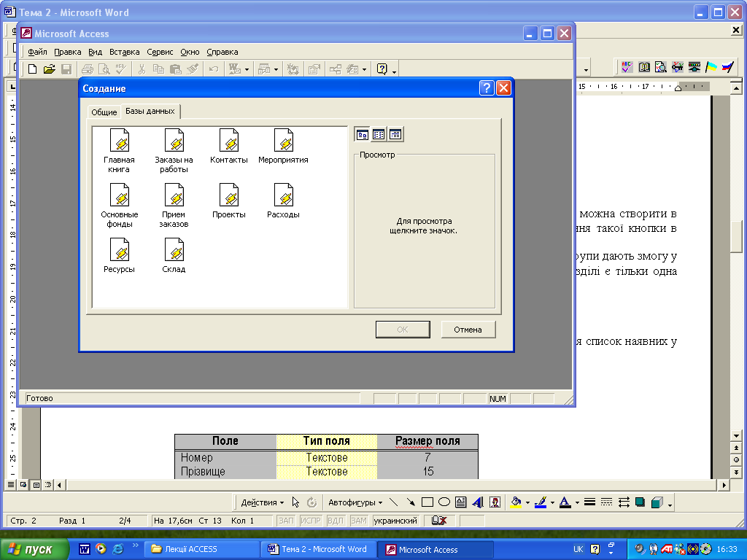The width and height of the screenshot is (747, 560).
Task: Open the пуск Start button
Action: (x=34, y=549)
